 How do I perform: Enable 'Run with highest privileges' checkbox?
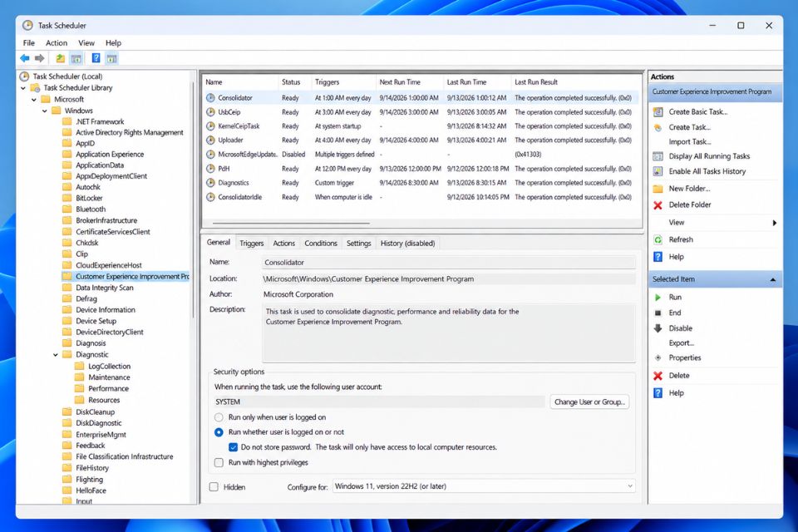(x=219, y=463)
